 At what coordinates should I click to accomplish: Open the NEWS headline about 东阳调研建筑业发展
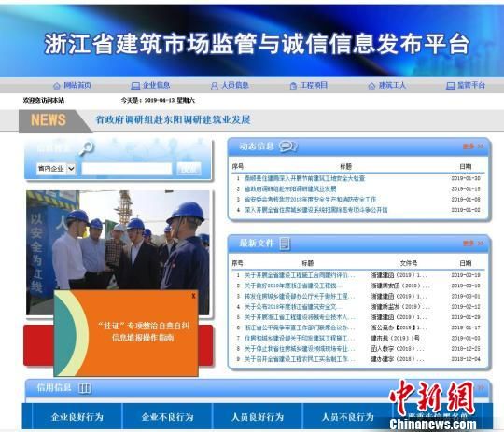coord(173,119)
